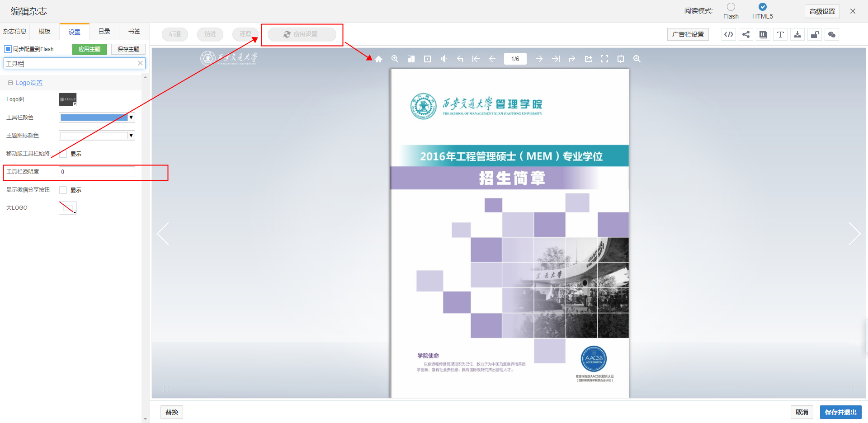This screenshot has height=423, width=868.
Task: Open the thumbnail grid view icon
Action: (x=411, y=59)
